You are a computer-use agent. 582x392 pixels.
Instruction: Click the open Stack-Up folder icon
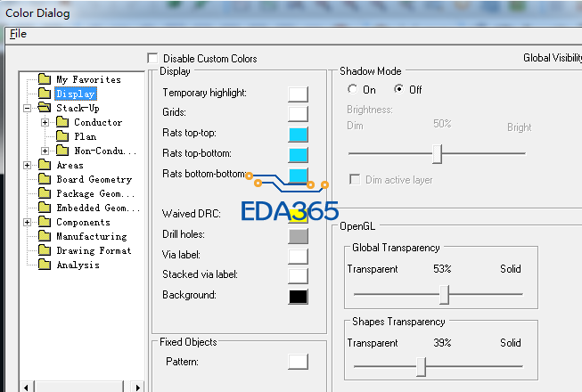(45, 108)
